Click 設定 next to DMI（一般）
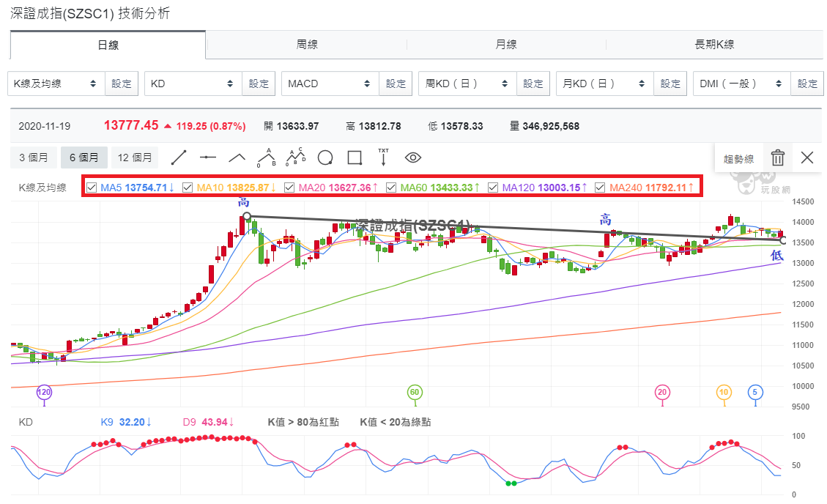 pos(807,84)
